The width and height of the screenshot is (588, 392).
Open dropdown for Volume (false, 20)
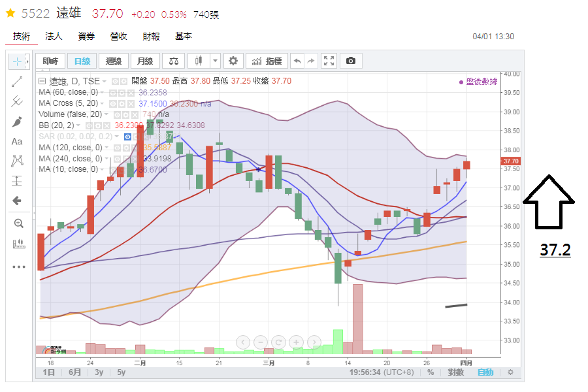(106, 114)
